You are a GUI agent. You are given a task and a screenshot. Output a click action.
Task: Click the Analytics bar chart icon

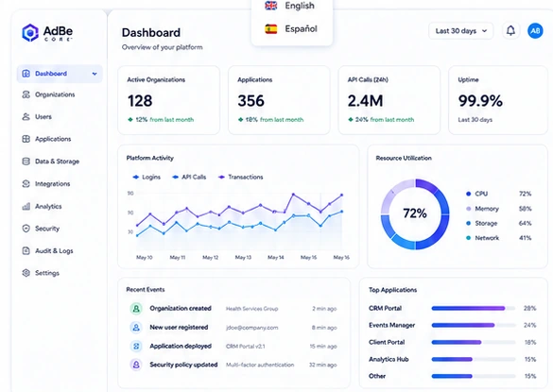[26, 206]
